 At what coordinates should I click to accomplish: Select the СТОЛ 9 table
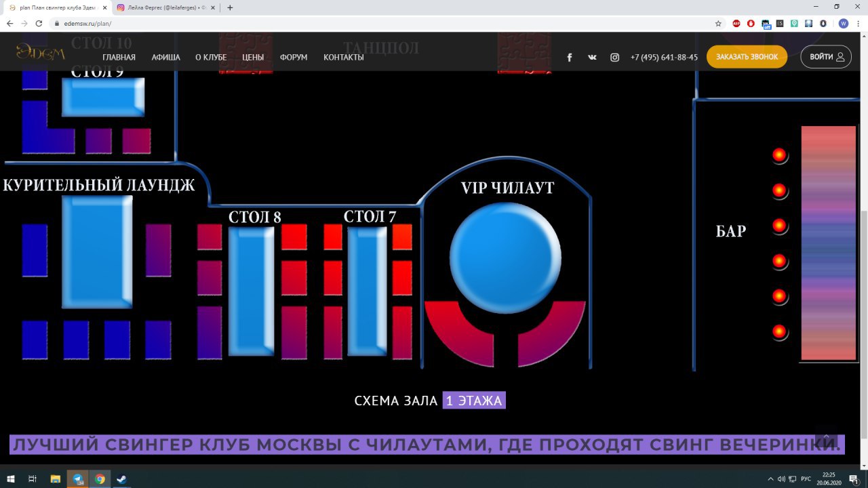click(103, 97)
